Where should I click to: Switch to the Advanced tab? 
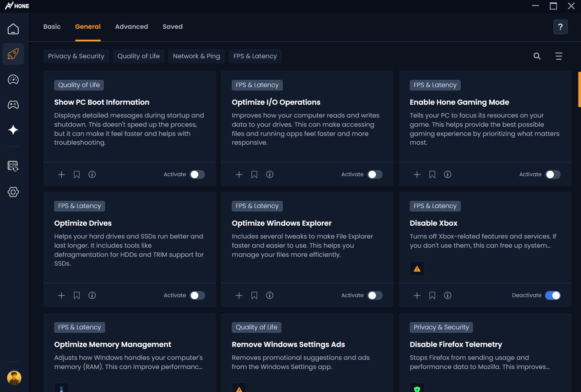click(132, 27)
